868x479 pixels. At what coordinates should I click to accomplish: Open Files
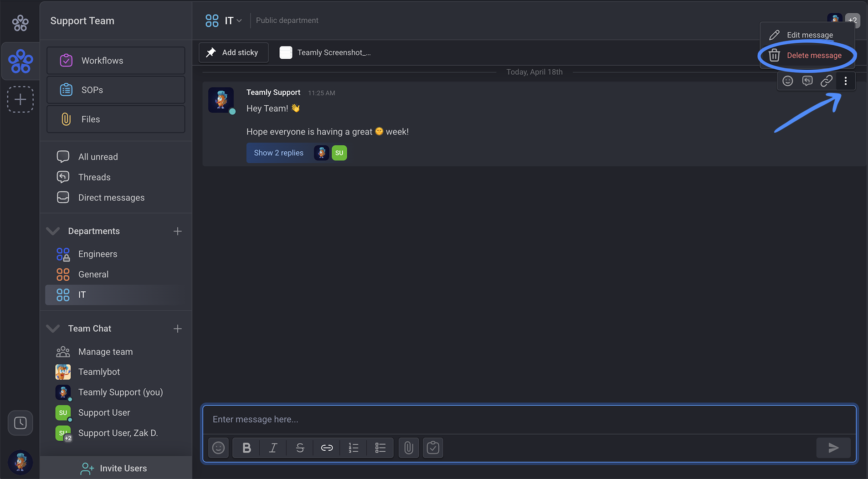(x=116, y=119)
